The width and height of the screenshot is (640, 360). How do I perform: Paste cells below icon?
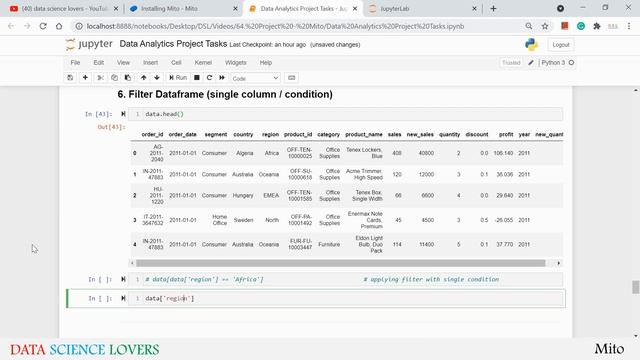click(128, 78)
